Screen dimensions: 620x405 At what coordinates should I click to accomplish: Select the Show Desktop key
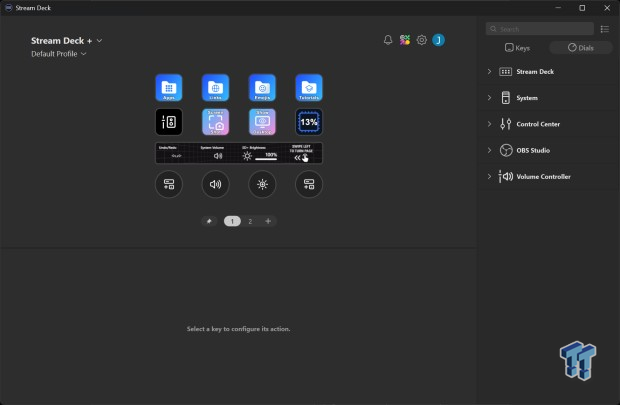(x=262, y=122)
